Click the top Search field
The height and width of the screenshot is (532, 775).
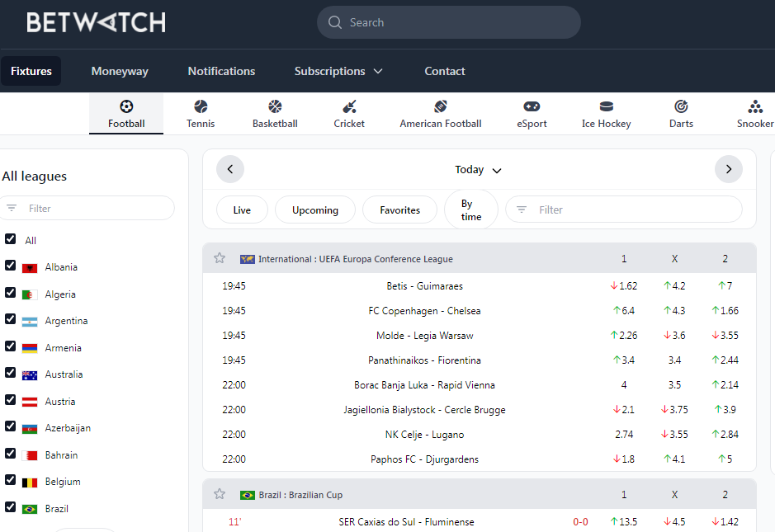coord(449,22)
